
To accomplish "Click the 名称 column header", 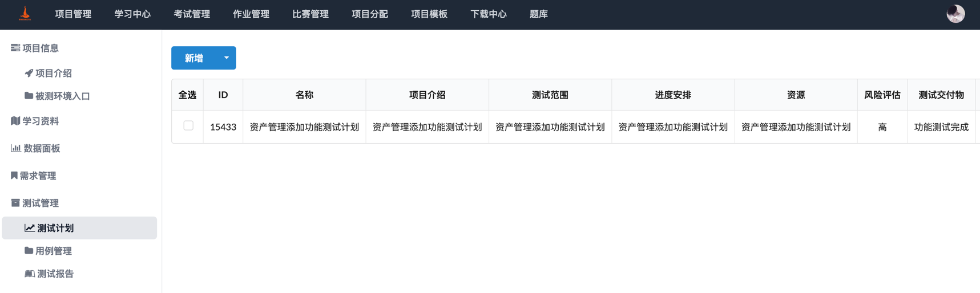I will (304, 95).
